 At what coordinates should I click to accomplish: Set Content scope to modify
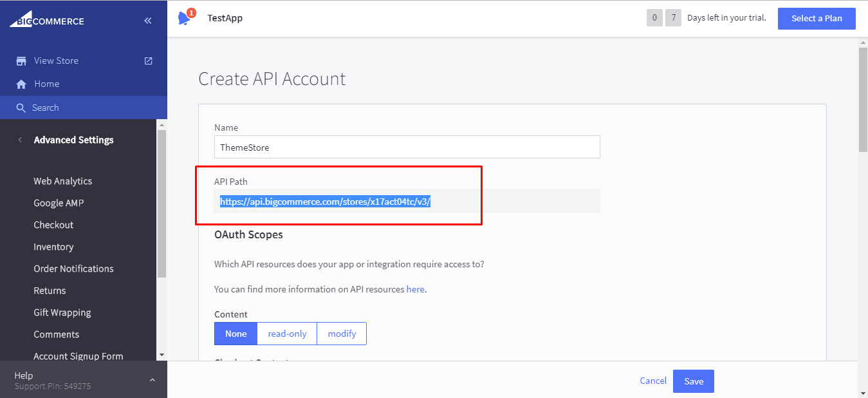click(342, 334)
